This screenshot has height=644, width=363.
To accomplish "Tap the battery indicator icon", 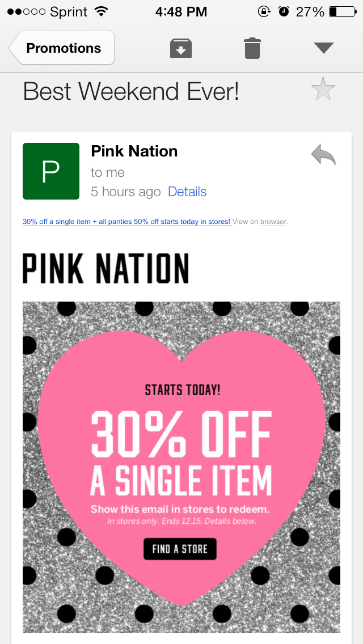I will coord(341,12).
